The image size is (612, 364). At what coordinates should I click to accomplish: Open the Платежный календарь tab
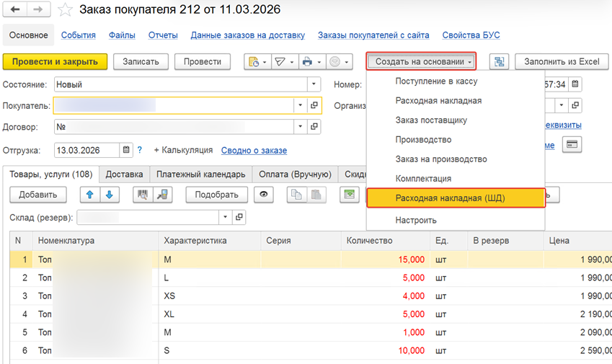pyautogui.click(x=200, y=174)
